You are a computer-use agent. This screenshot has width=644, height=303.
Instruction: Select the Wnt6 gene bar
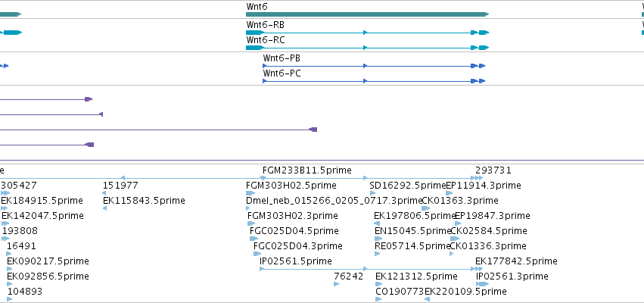click(x=367, y=14)
